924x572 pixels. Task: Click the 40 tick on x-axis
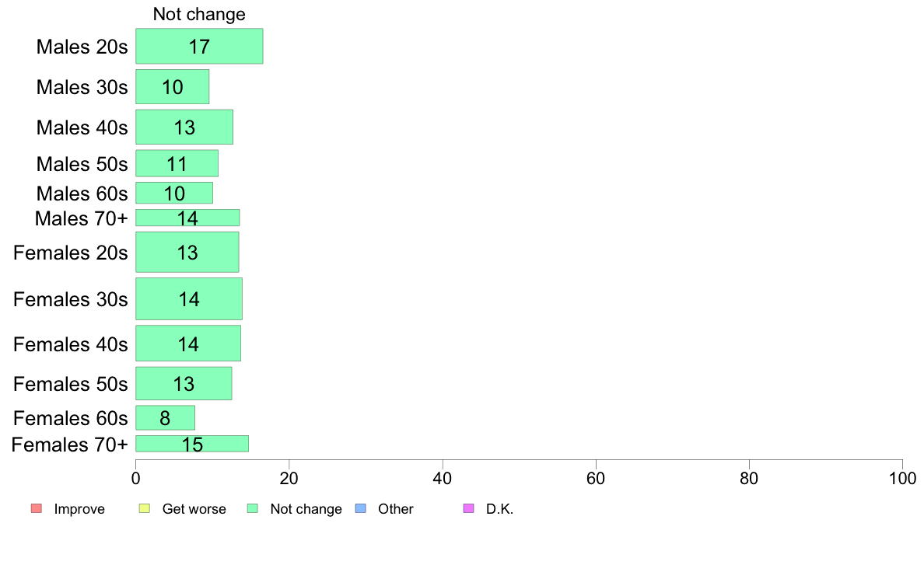pos(443,478)
